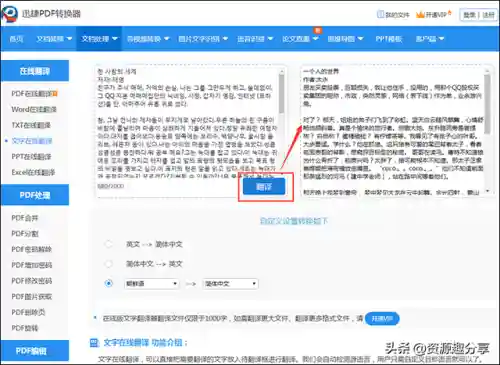
Task: Click the 开通VIP crown link in header
Action: 434,14
